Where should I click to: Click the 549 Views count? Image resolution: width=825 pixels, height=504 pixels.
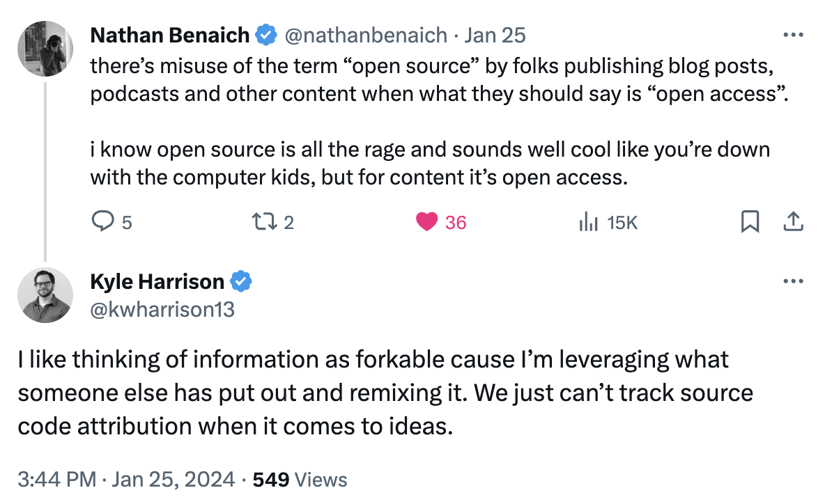coord(300,479)
